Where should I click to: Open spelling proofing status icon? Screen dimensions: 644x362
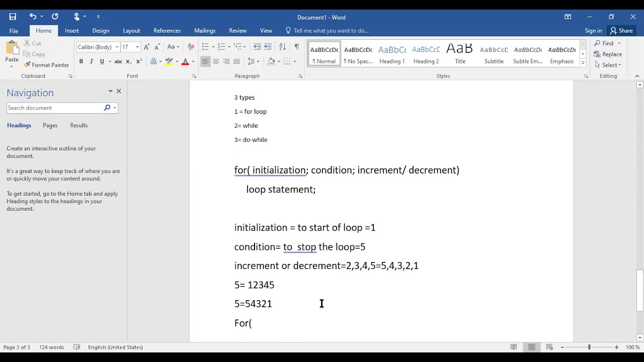point(77,347)
